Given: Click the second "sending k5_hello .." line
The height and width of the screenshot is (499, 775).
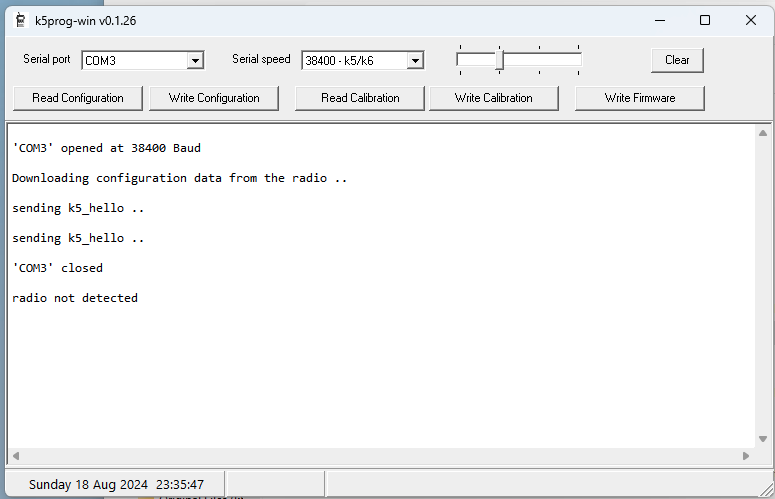Looking at the screenshot, I should pos(78,238).
